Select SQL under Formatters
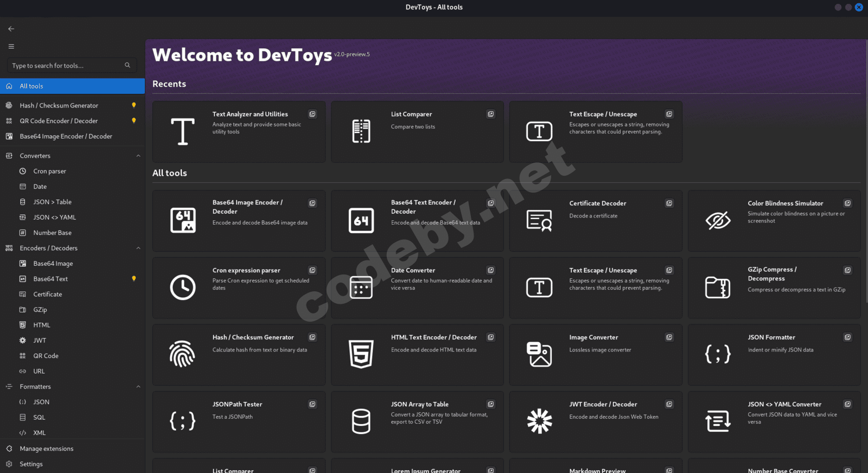This screenshot has height=473, width=868. click(72, 418)
